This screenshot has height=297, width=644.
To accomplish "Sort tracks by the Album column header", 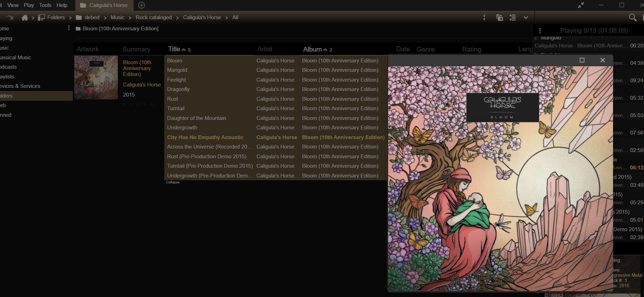I will (x=312, y=49).
